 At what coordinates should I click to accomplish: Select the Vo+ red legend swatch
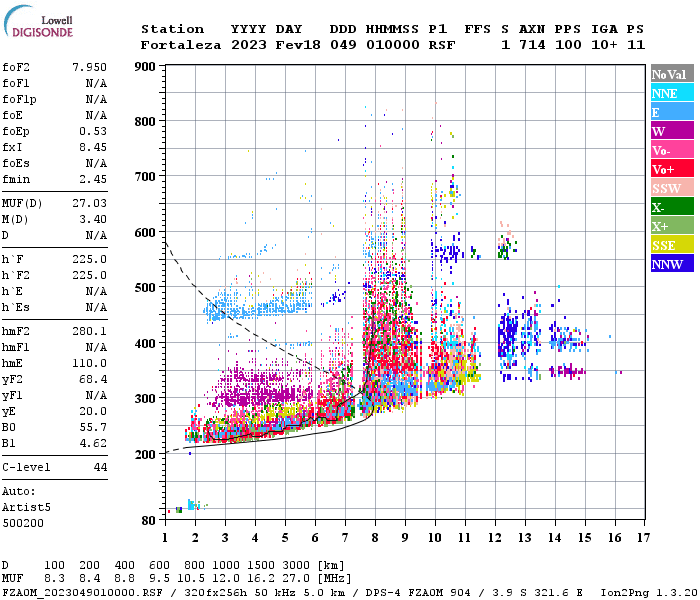[672, 169]
